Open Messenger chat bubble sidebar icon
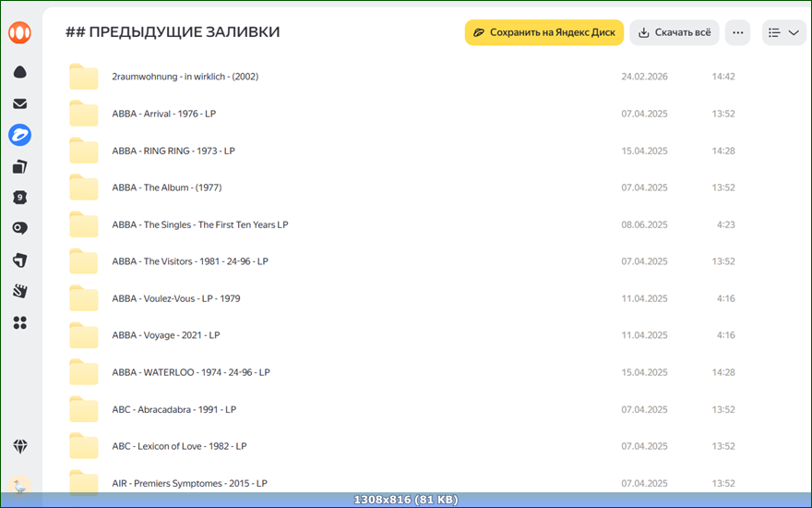This screenshot has width=812, height=508. click(19, 229)
